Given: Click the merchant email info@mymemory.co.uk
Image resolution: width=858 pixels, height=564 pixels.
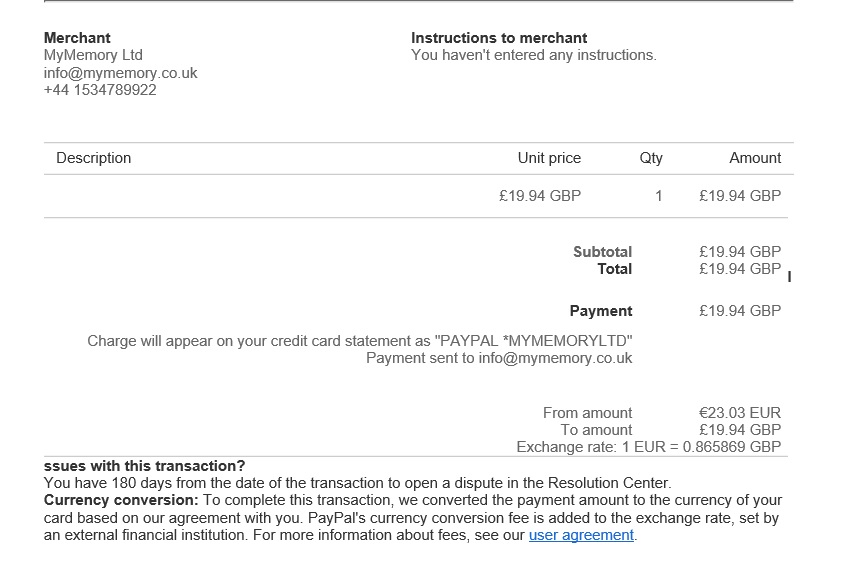Looking at the screenshot, I should pos(120,73).
